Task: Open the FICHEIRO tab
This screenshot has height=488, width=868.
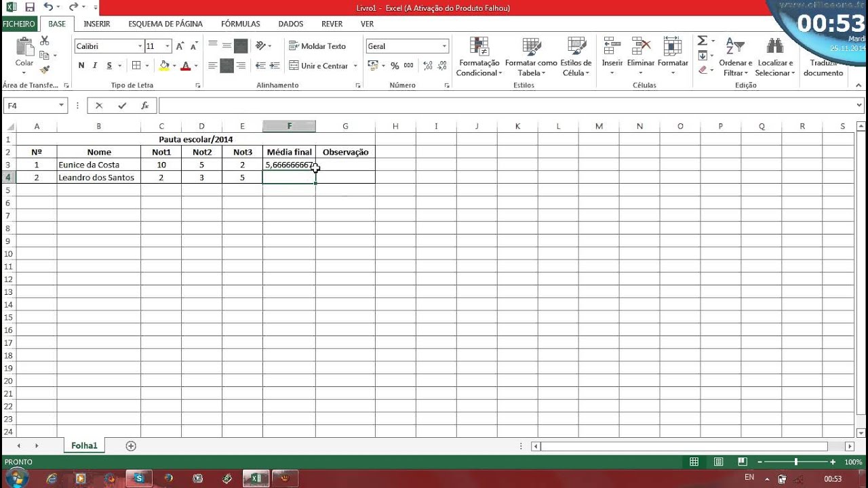Action: click(19, 24)
